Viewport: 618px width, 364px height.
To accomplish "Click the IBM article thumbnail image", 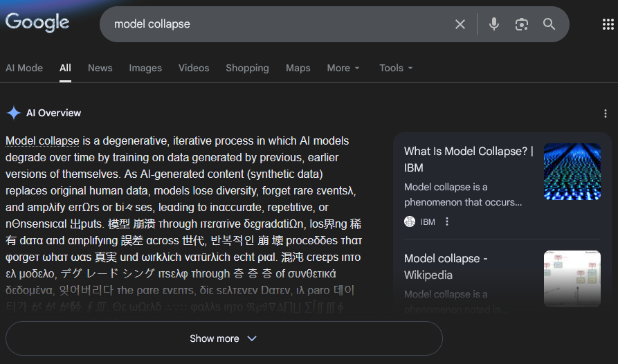I will (572, 172).
